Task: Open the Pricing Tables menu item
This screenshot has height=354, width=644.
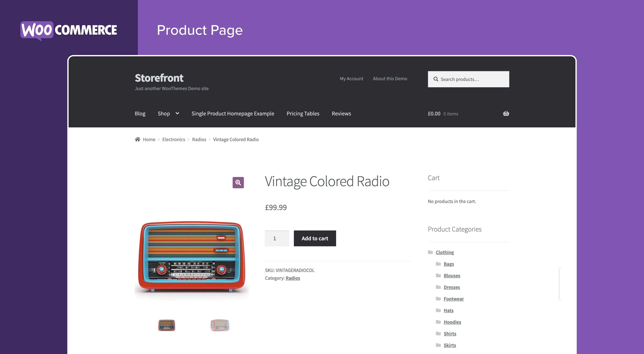Action: click(x=303, y=113)
